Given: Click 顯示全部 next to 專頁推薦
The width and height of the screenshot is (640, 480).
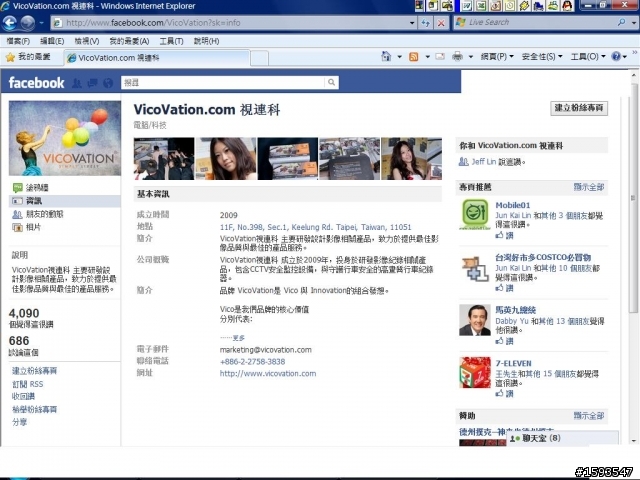Looking at the screenshot, I should [589, 187].
